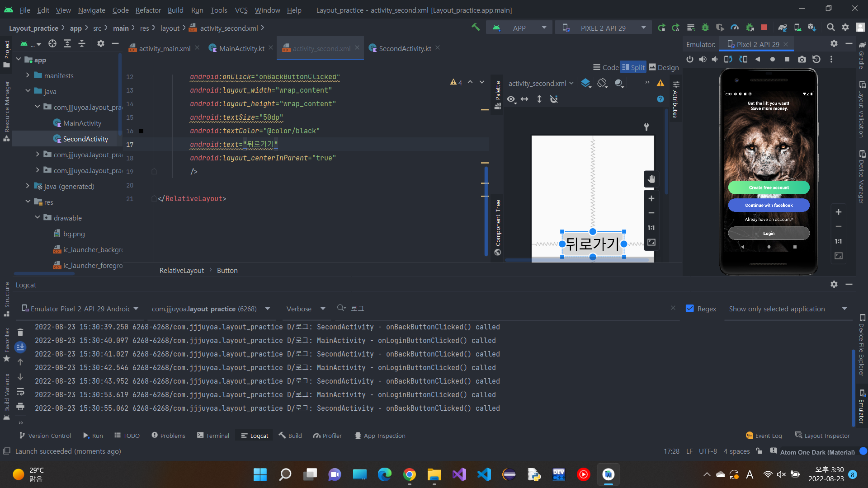
Task: Toggle the Regex checkbox in Logcat
Action: tap(690, 309)
